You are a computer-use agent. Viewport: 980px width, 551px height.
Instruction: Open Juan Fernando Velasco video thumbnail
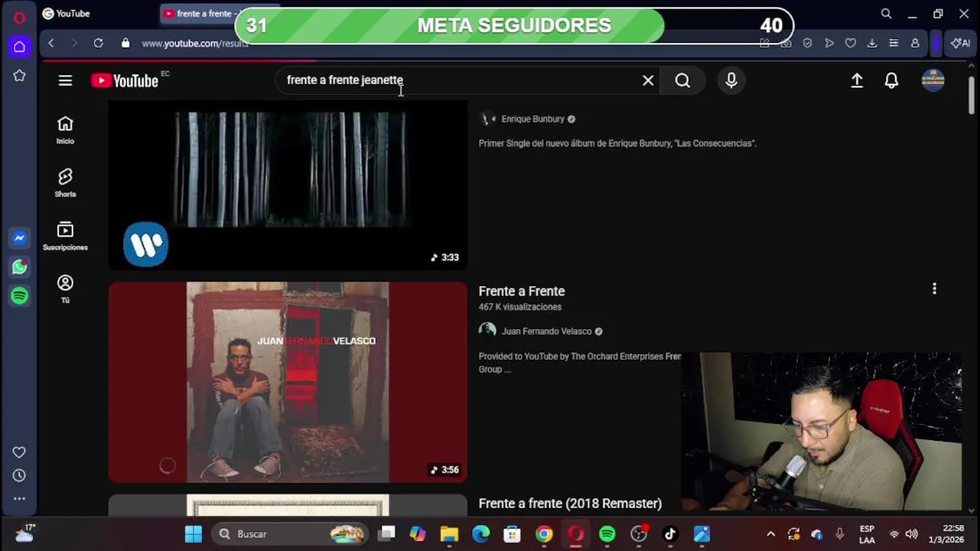click(288, 382)
